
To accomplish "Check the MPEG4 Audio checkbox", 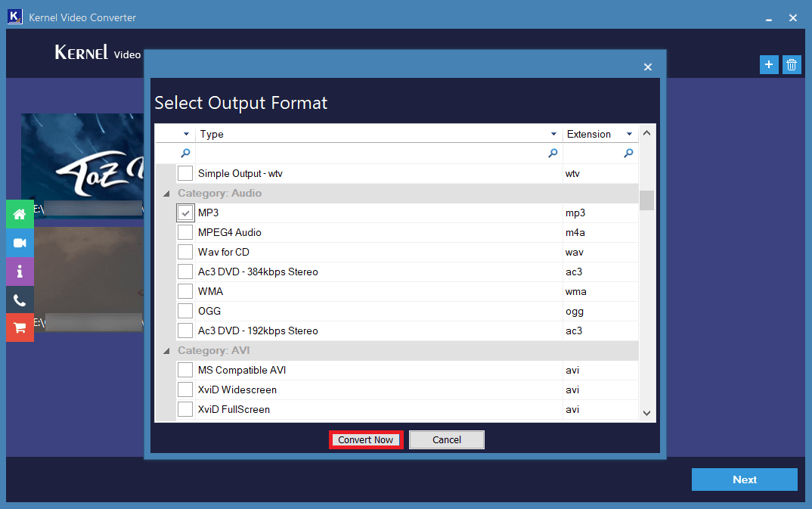I will [x=185, y=232].
